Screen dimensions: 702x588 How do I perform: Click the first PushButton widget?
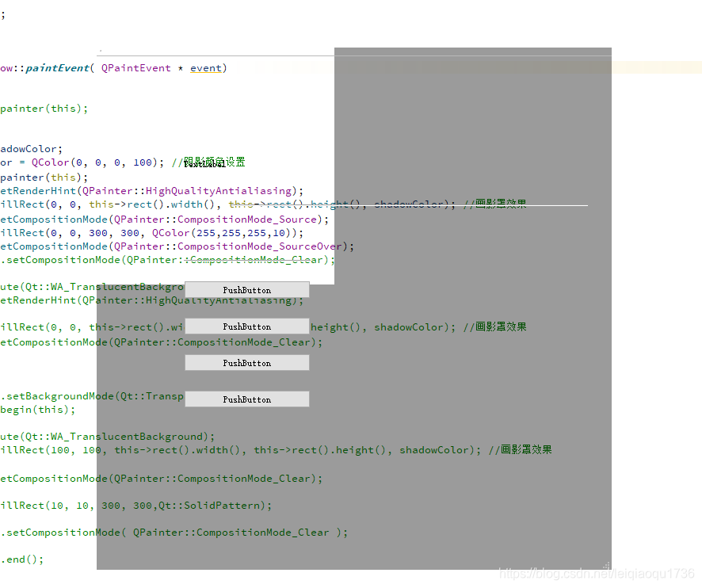tap(246, 289)
